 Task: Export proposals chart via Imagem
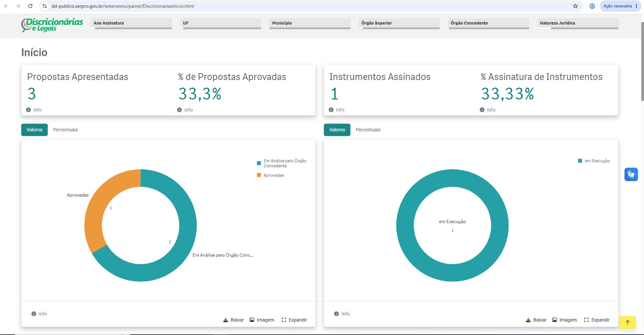tap(262, 320)
